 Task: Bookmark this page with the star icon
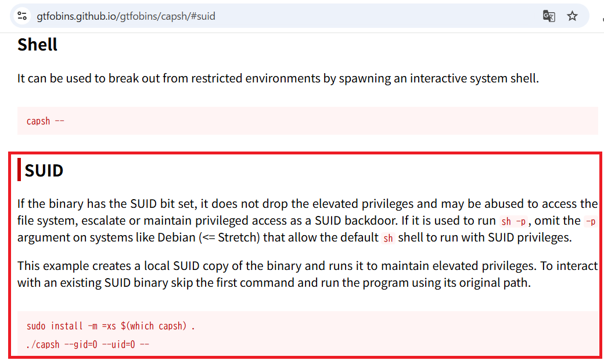[573, 16]
